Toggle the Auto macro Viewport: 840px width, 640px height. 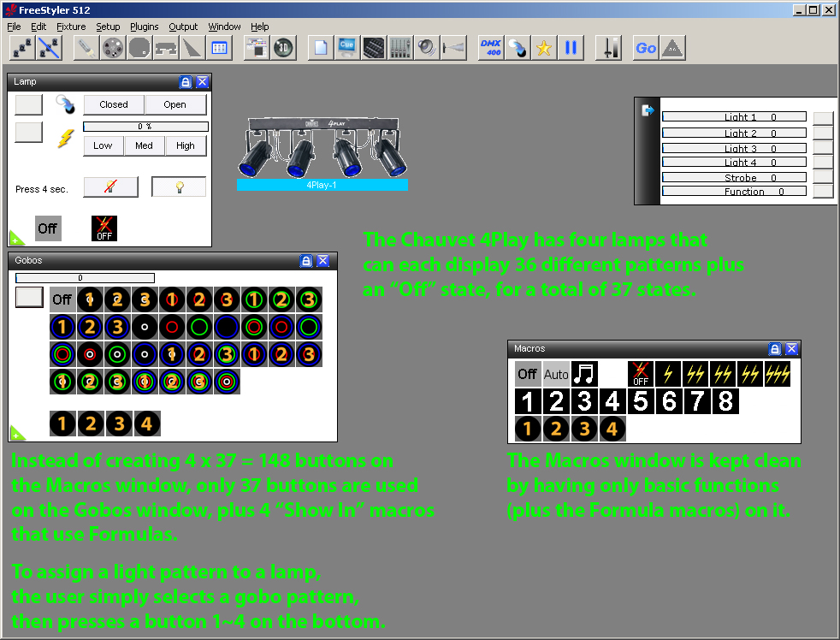tap(556, 374)
